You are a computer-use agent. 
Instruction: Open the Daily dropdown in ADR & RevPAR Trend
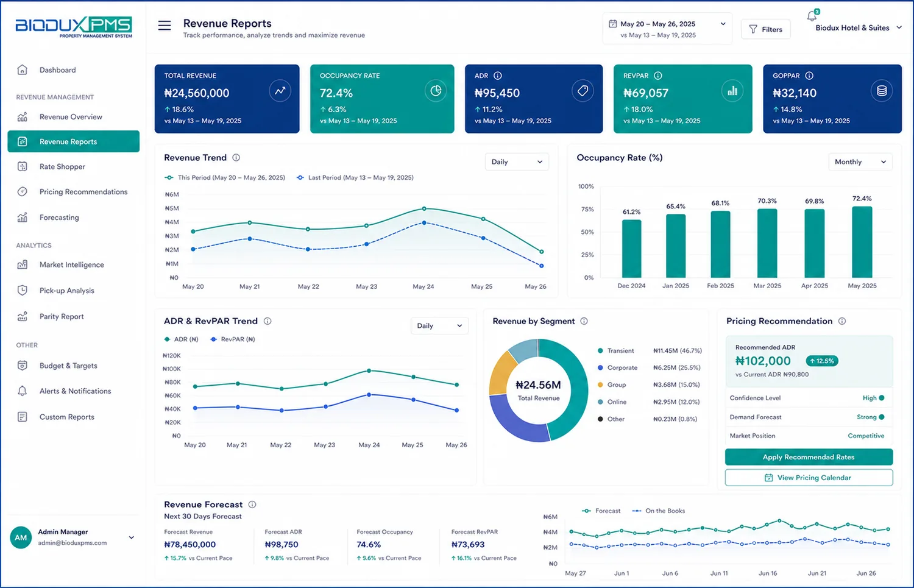440,326
